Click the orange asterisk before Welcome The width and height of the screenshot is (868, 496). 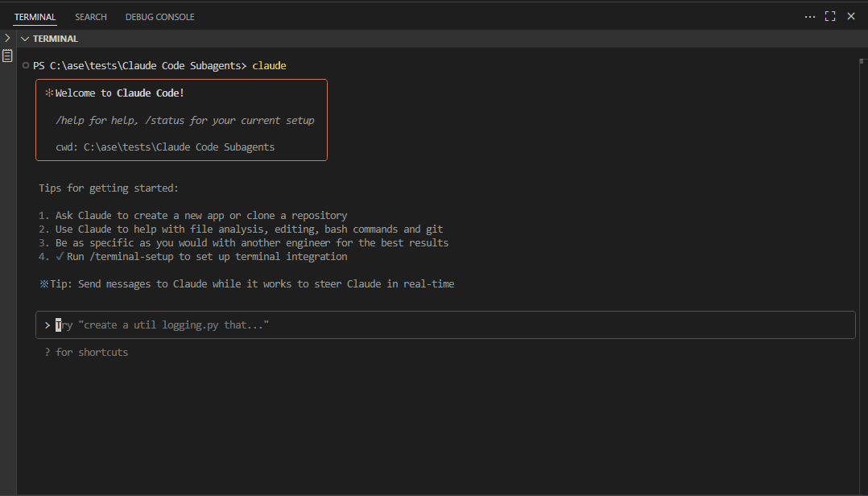pos(49,93)
